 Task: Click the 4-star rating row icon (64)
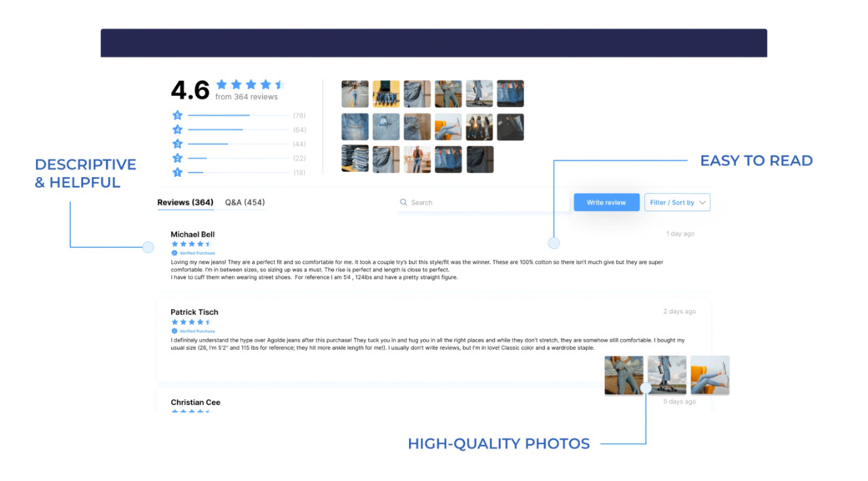coord(177,129)
